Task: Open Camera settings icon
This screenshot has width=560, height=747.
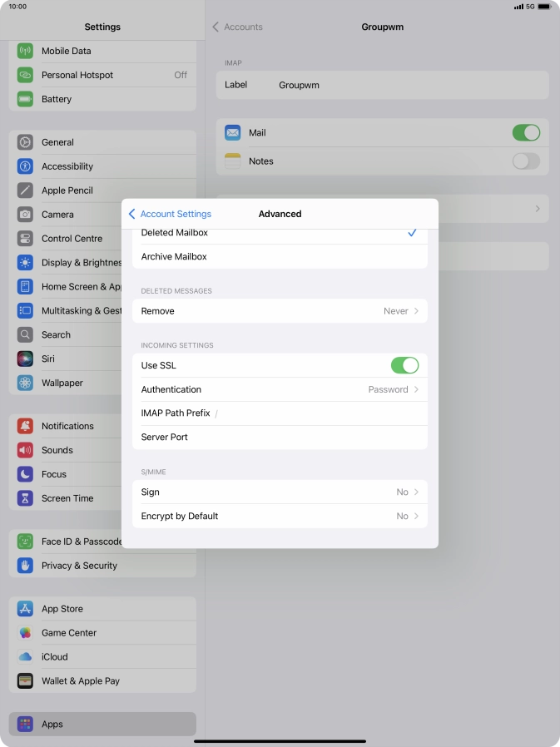Action: pyautogui.click(x=25, y=215)
